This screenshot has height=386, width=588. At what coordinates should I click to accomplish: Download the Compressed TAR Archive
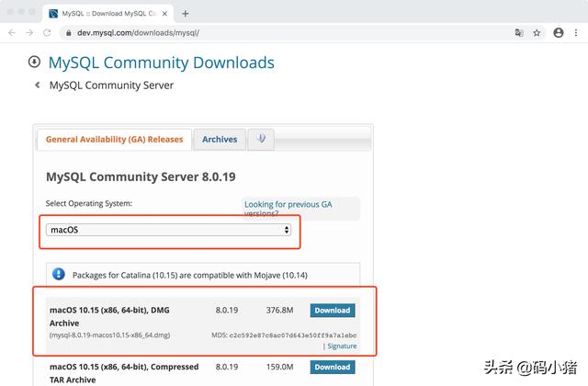pos(333,367)
